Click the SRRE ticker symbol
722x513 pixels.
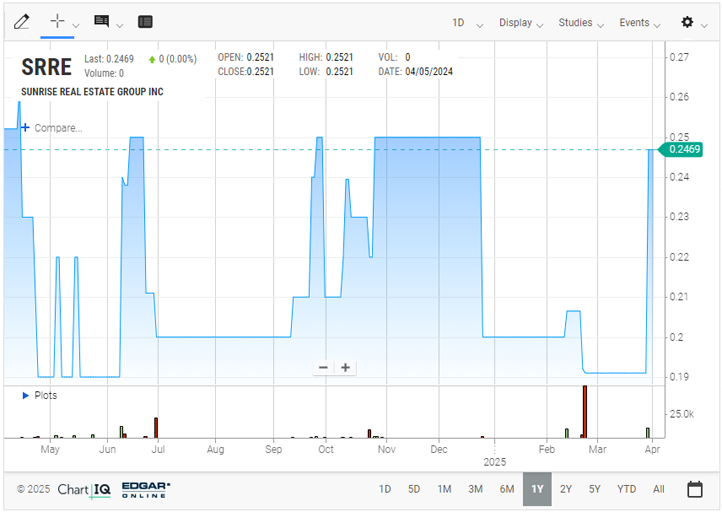[46, 67]
